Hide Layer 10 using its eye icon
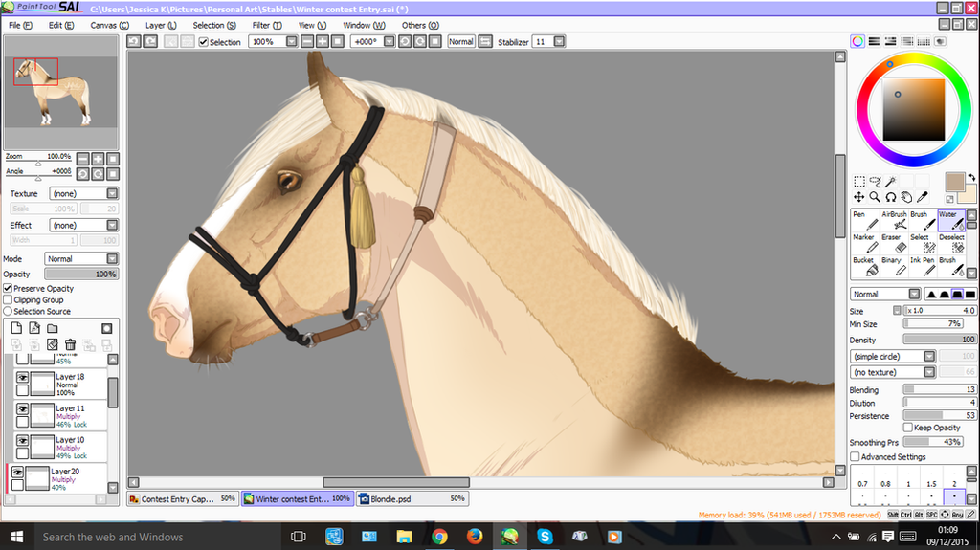 (23, 441)
